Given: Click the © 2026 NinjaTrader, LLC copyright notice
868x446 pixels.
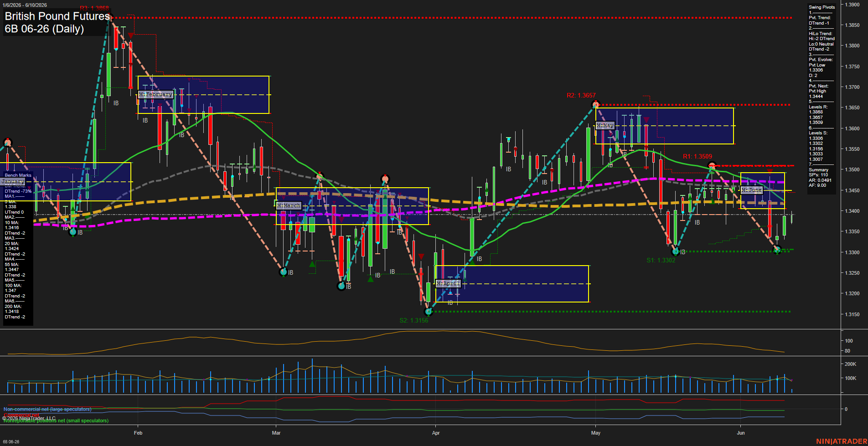Looking at the screenshot, I should [x=29, y=418].
